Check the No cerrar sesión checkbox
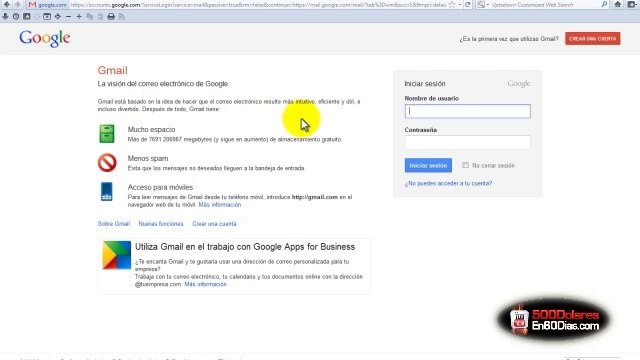The height and width of the screenshot is (360, 640). pos(465,165)
